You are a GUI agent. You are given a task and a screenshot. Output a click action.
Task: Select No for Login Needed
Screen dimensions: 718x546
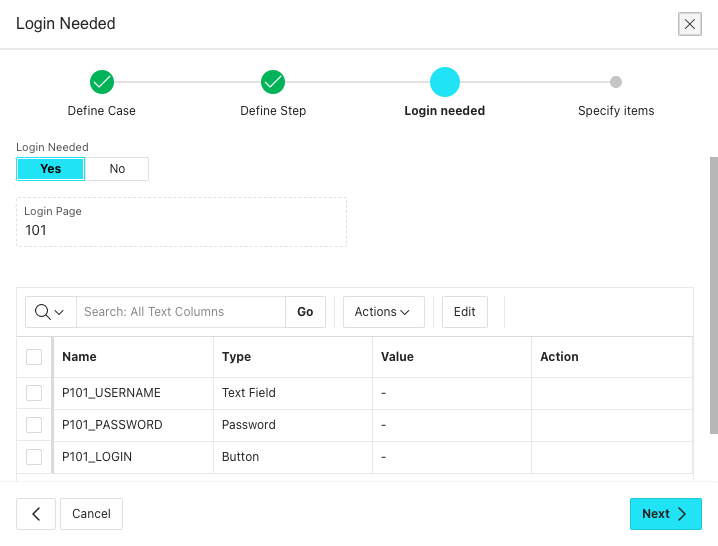click(117, 169)
